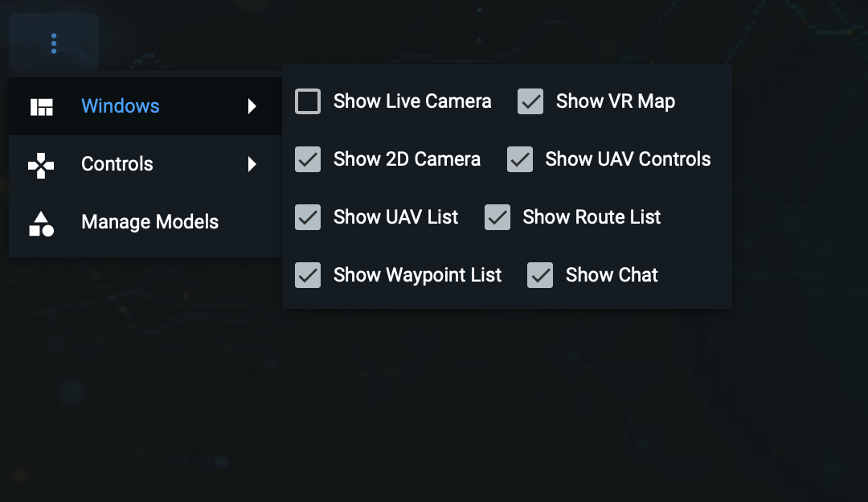This screenshot has height=502, width=868.
Task: Disable the Show 2D Camera checkbox
Action: [308, 159]
